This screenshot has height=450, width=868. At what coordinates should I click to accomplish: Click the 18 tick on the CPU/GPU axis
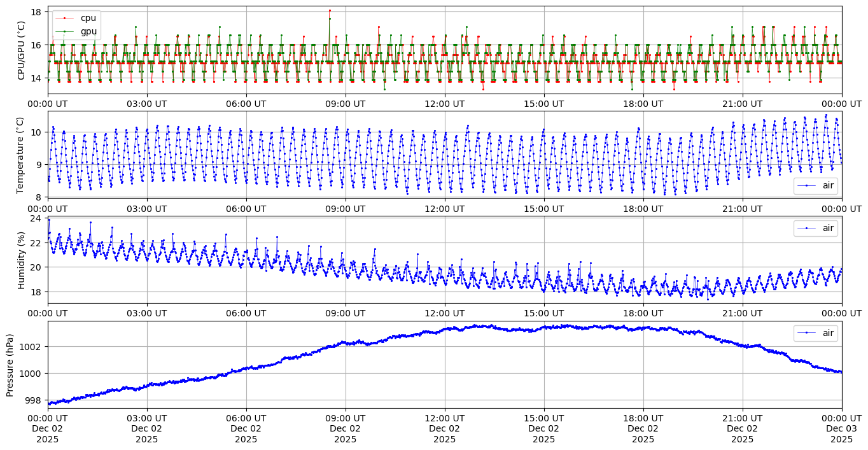pos(36,12)
